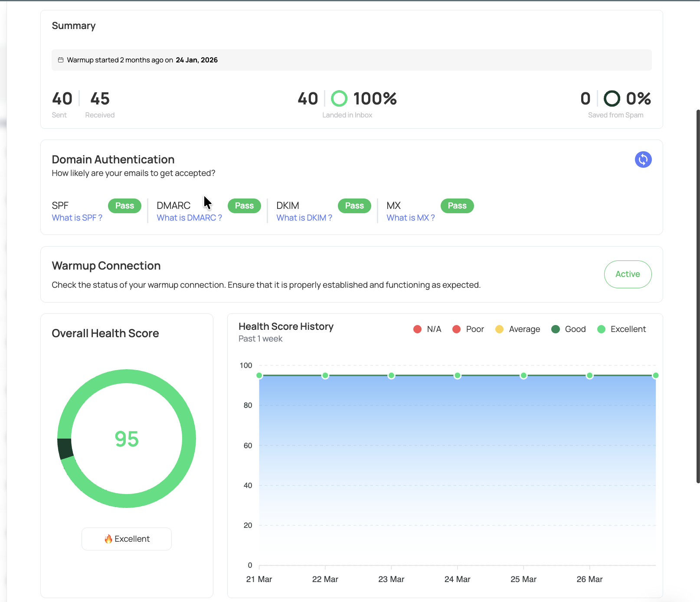Click the Summary heading
The height and width of the screenshot is (602, 700).
(74, 26)
